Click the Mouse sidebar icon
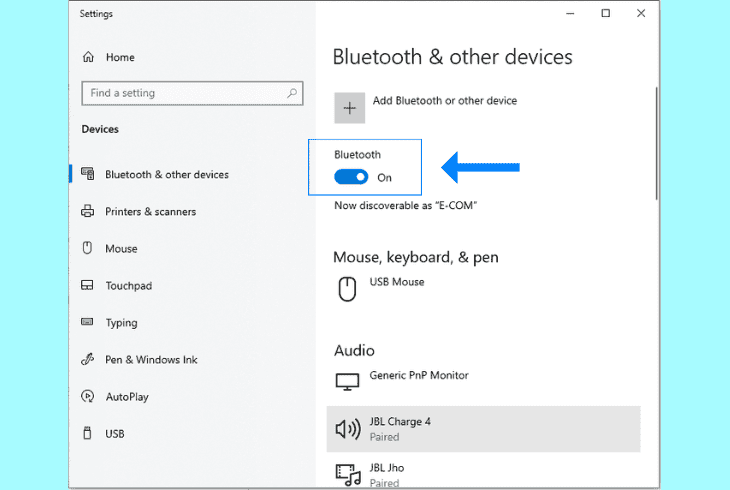The image size is (730, 490). tap(87, 248)
